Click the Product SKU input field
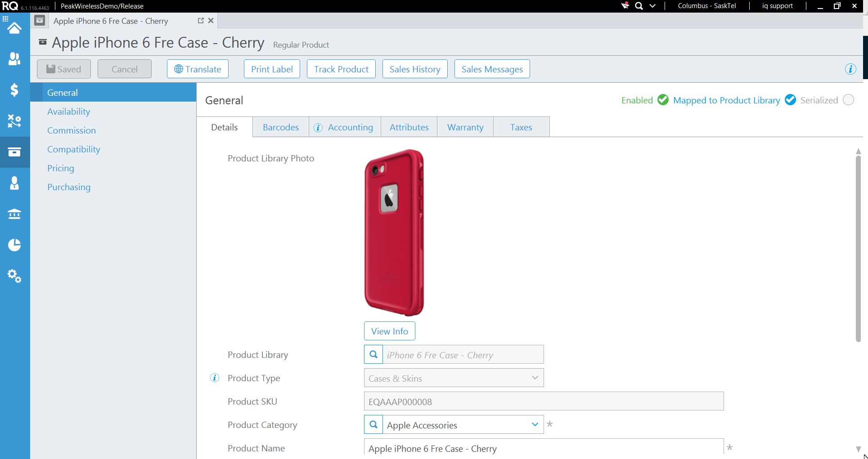The height and width of the screenshot is (459, 868). click(544, 401)
